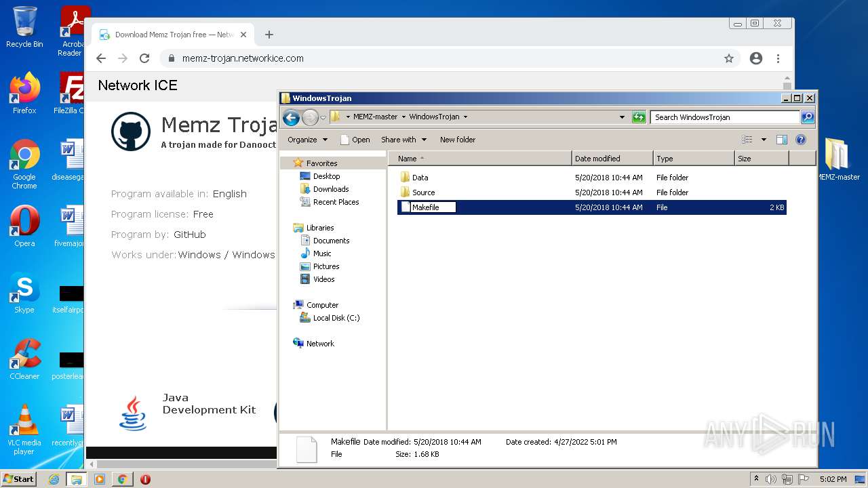Open the Share with menu
868x488 pixels.
403,140
